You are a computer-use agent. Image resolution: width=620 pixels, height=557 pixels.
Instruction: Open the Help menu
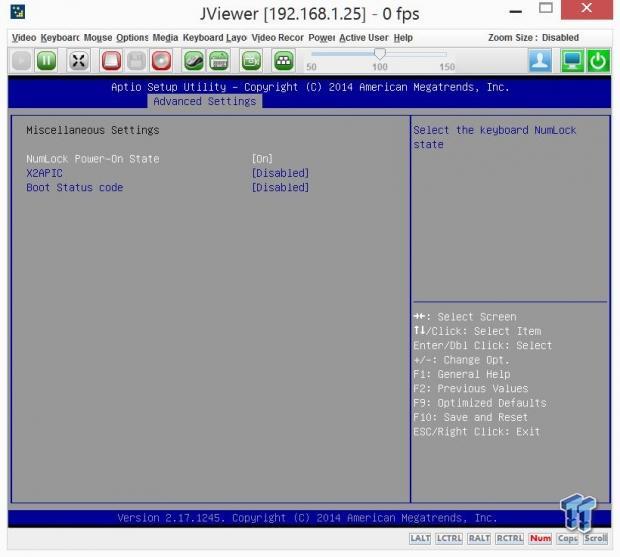coord(403,38)
